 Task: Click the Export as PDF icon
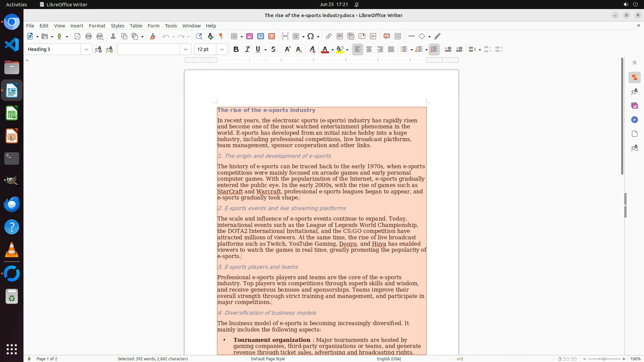pos(77,37)
